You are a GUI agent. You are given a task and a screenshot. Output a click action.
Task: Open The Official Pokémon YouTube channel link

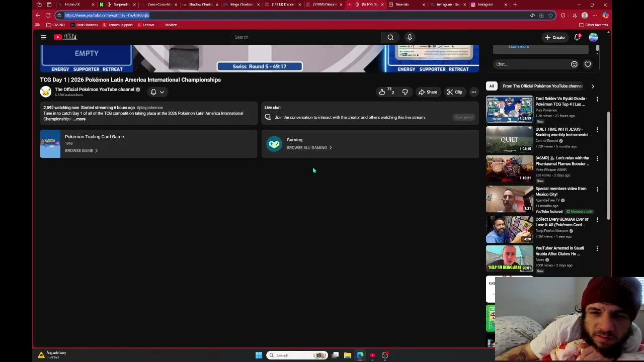click(95, 89)
